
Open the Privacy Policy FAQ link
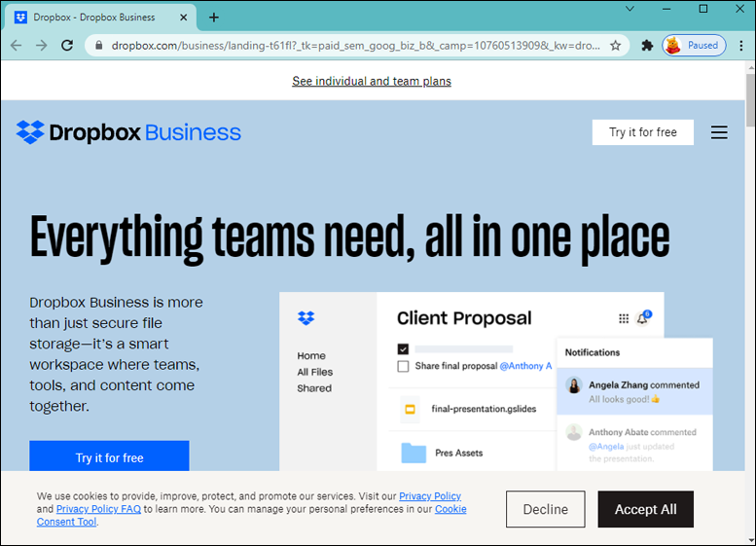[x=98, y=509]
